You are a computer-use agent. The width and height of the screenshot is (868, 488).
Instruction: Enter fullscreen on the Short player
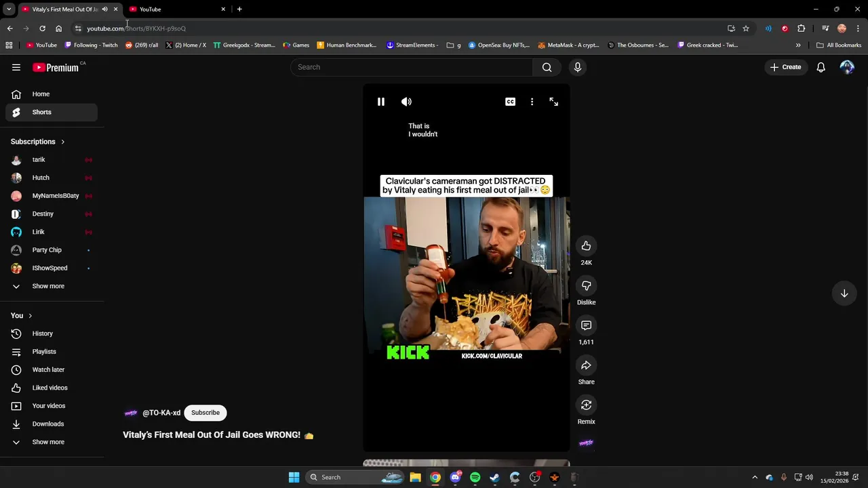pos(554,102)
